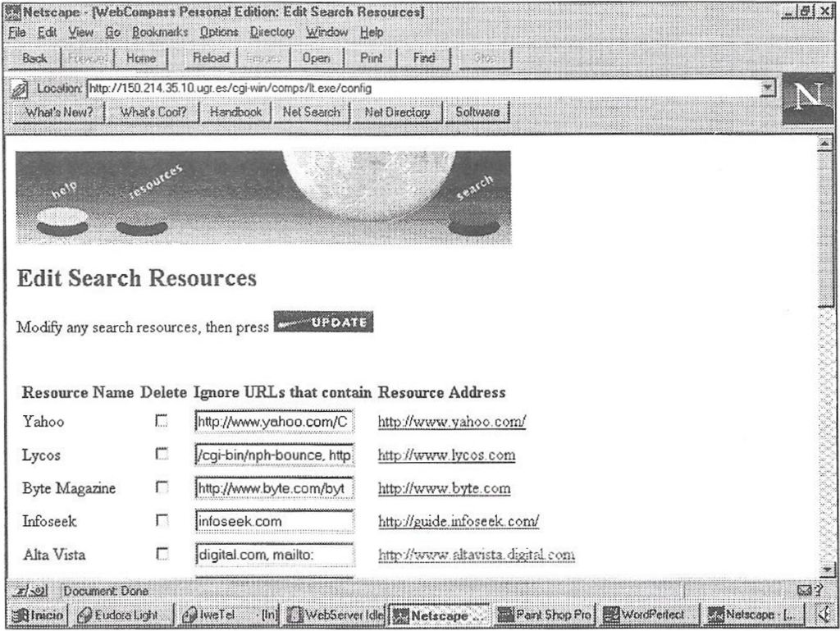Viewport: 840px width, 631px height.
Task: Open the Bookmarks menu
Action: click(x=162, y=31)
